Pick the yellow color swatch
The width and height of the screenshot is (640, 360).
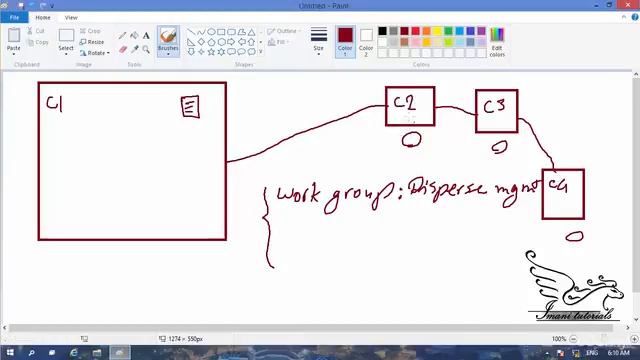438,31
